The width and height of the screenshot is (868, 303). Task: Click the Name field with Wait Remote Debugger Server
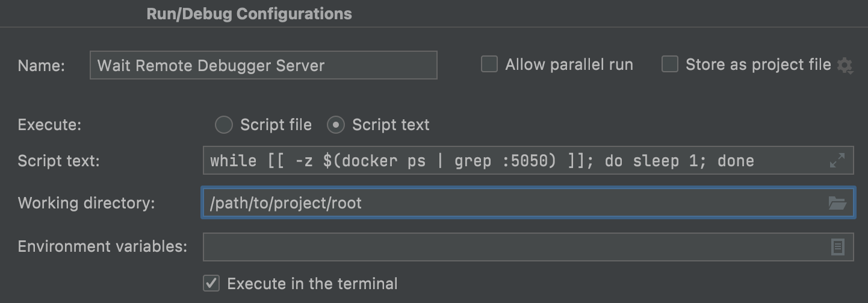(263, 65)
